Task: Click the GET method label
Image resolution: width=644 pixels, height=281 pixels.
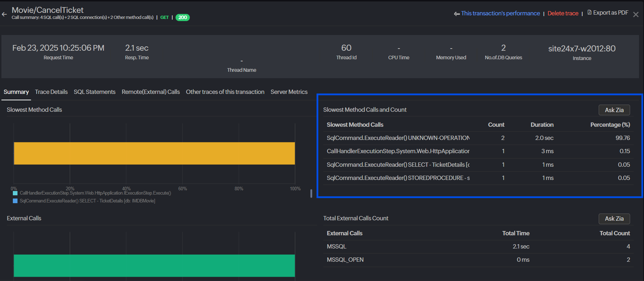Action: point(164,17)
